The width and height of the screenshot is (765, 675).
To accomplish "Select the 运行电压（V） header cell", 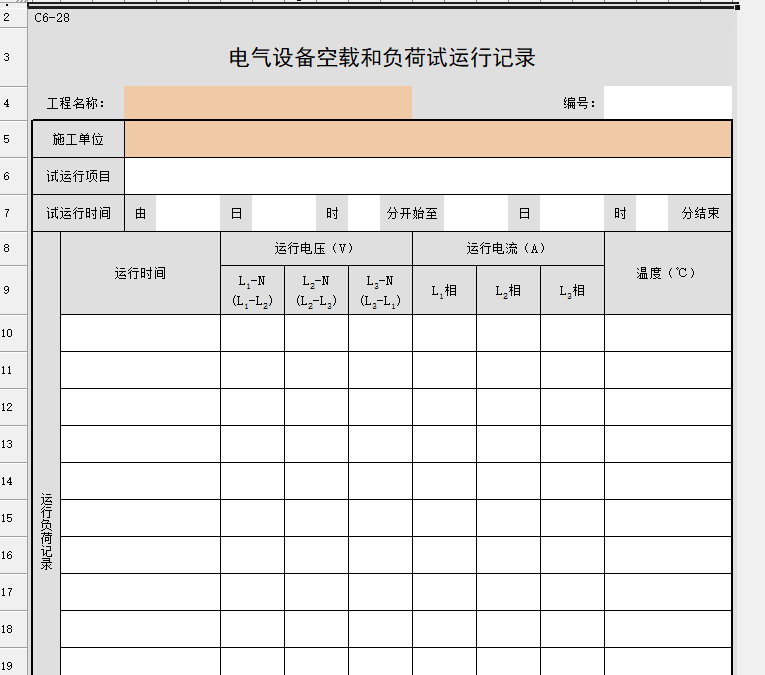I will tap(316, 249).
